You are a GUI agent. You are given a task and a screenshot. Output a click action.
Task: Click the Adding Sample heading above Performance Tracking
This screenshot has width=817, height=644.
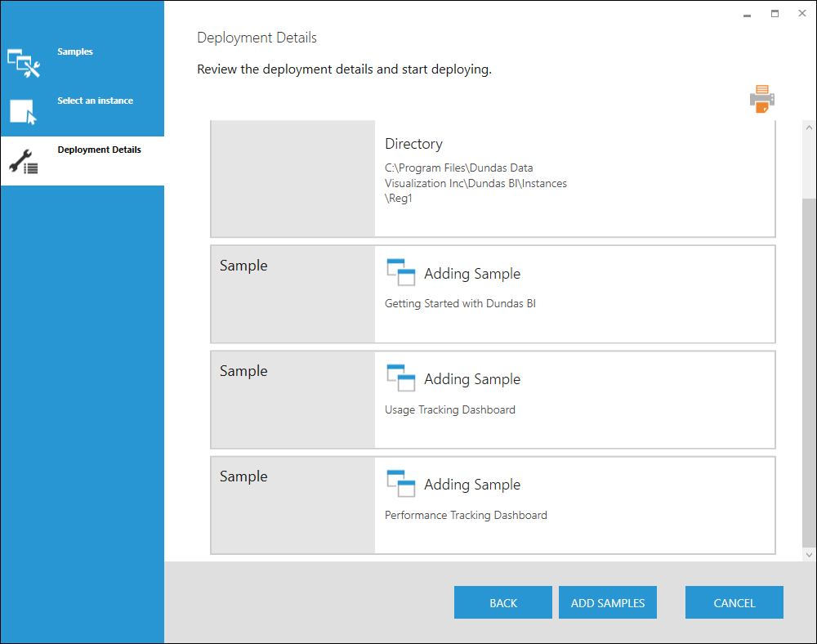472,484
